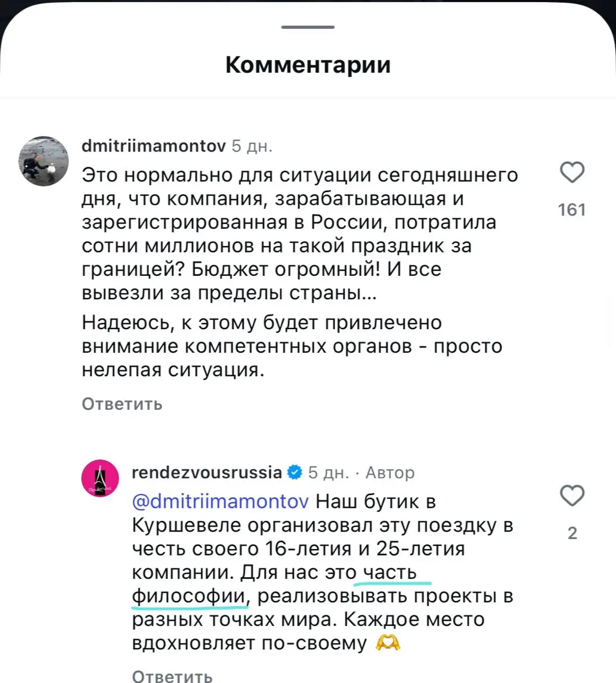Viewport: 616px width, 683px height.
Task: Expand likes by tapping the count 2
Action: (573, 531)
